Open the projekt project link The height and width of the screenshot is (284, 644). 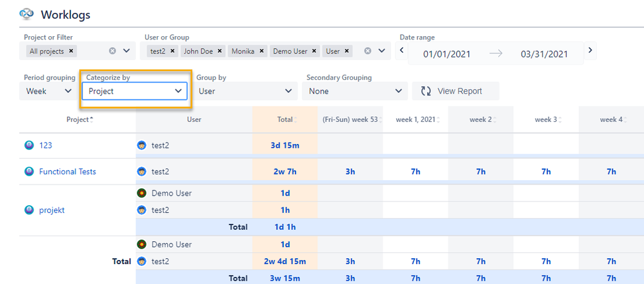52,210
